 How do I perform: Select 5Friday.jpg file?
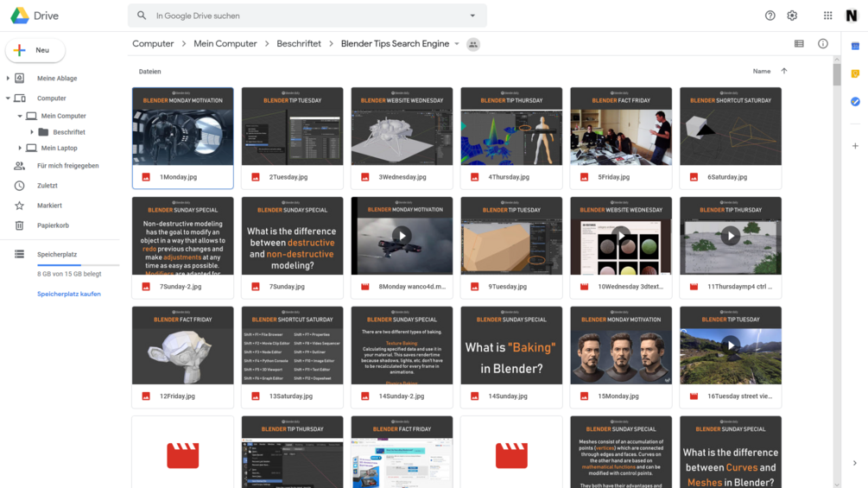pyautogui.click(x=621, y=138)
